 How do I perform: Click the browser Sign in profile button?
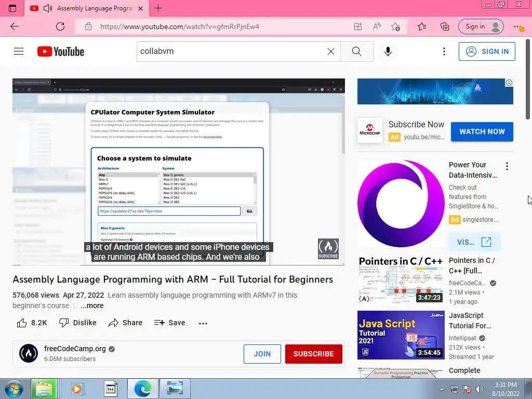tap(481, 26)
